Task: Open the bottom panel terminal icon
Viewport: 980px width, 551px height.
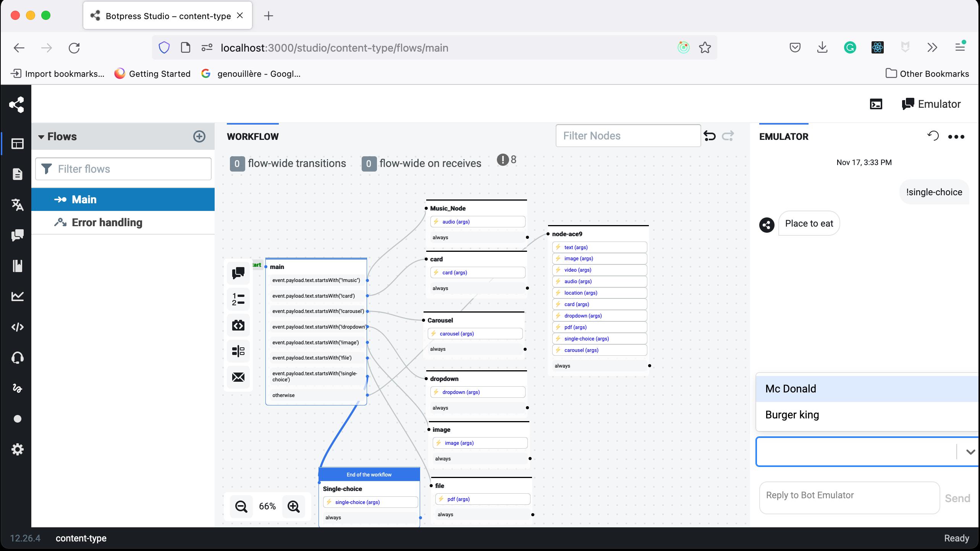Action: [876, 104]
